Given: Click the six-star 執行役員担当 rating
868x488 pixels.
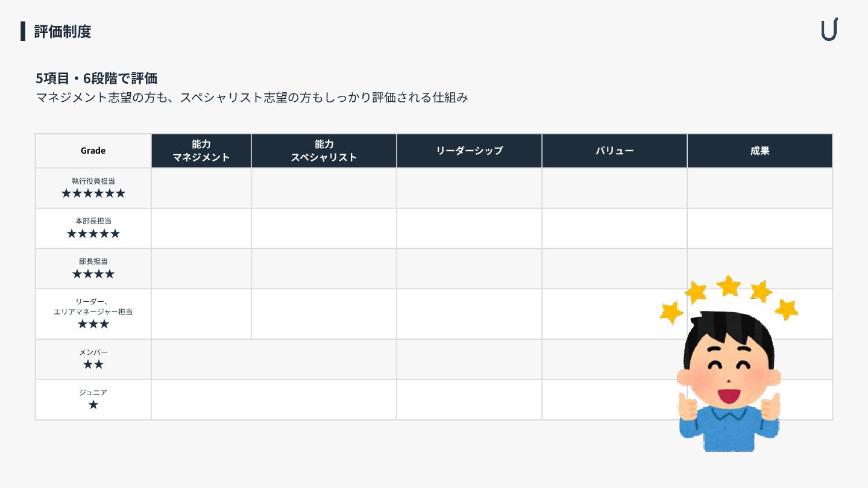Looking at the screenshot, I should point(93,193).
